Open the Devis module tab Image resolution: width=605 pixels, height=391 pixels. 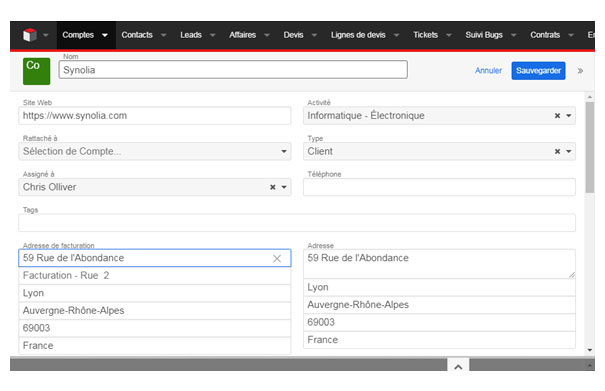293,35
